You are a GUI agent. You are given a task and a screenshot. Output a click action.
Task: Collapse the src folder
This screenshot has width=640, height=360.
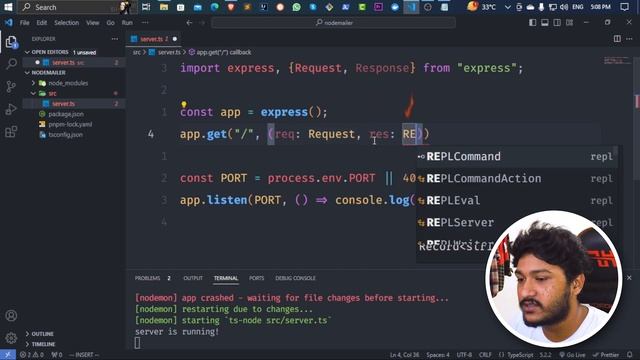75,93
